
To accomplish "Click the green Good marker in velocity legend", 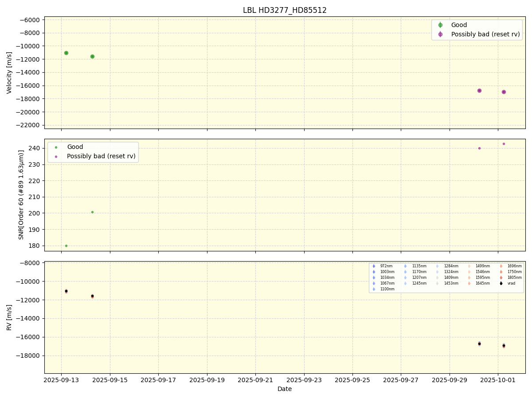I will coord(440,25).
